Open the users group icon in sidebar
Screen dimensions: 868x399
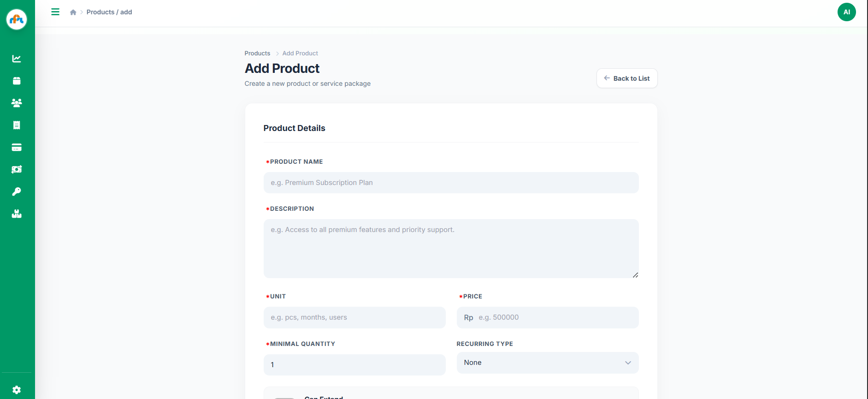coord(17,103)
